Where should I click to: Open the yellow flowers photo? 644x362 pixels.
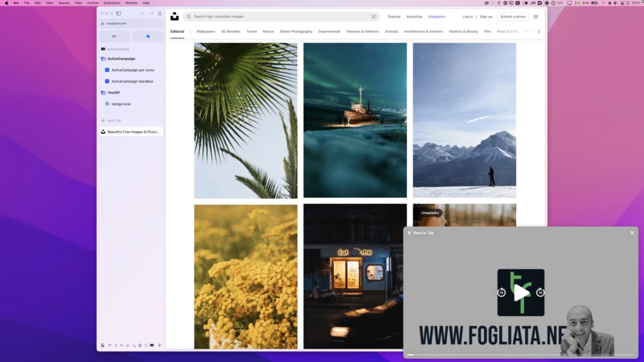pyautogui.click(x=246, y=276)
